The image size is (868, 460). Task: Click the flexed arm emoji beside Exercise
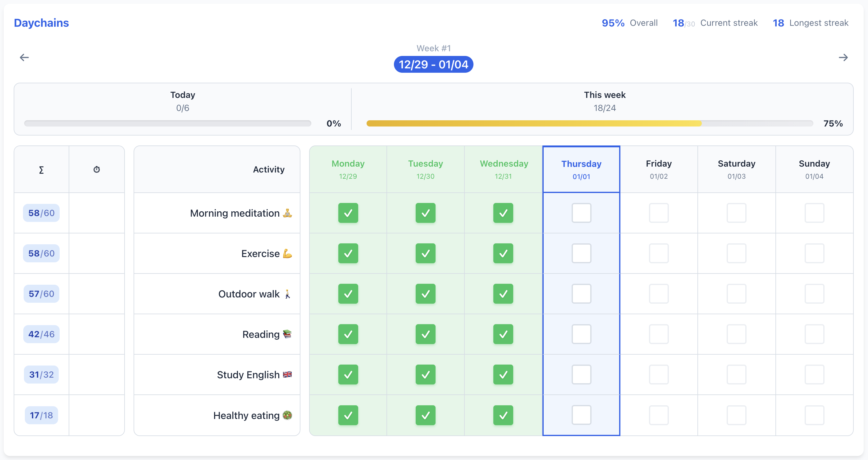[287, 253]
